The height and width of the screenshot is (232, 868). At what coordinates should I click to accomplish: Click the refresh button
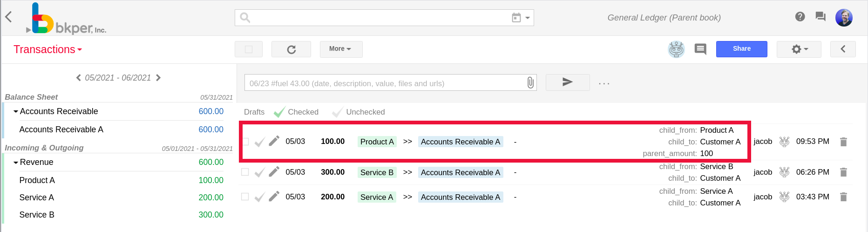pyautogui.click(x=291, y=49)
